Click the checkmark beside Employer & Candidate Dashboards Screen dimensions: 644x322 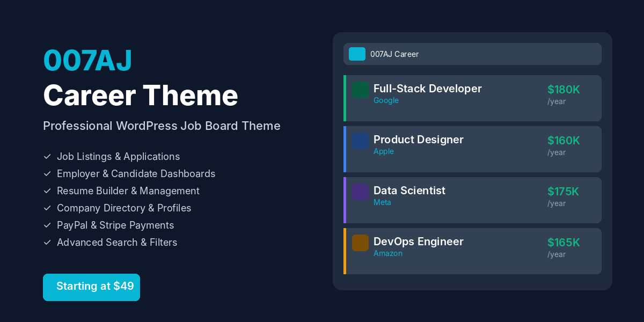tap(47, 174)
